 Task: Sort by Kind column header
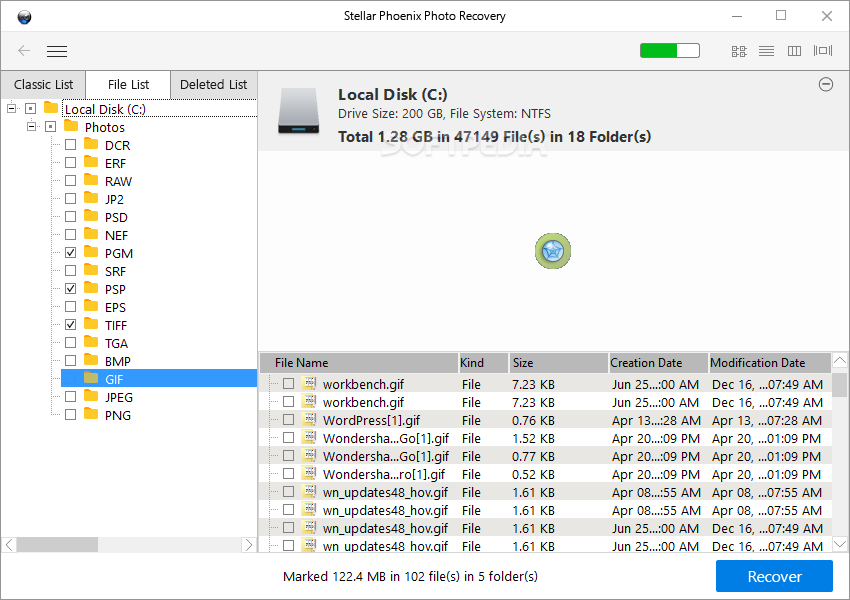484,363
